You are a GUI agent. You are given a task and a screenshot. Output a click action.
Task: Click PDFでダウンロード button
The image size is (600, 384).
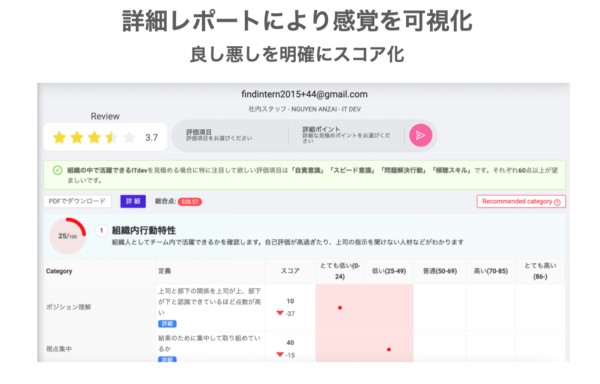pos(77,201)
